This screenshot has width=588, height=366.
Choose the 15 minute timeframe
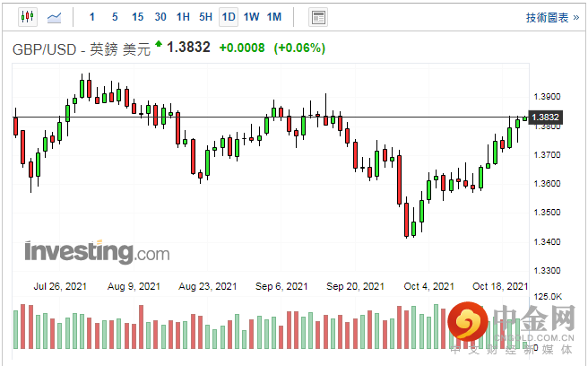[138, 17]
